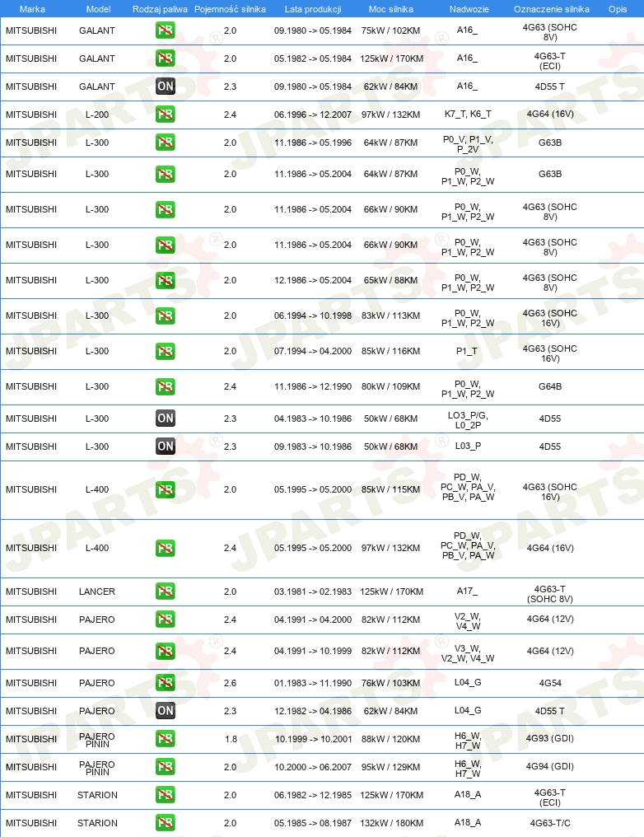Click the production years 10.2000 -> 06.2007
Viewport: 644px width, 837px height.
point(313,766)
